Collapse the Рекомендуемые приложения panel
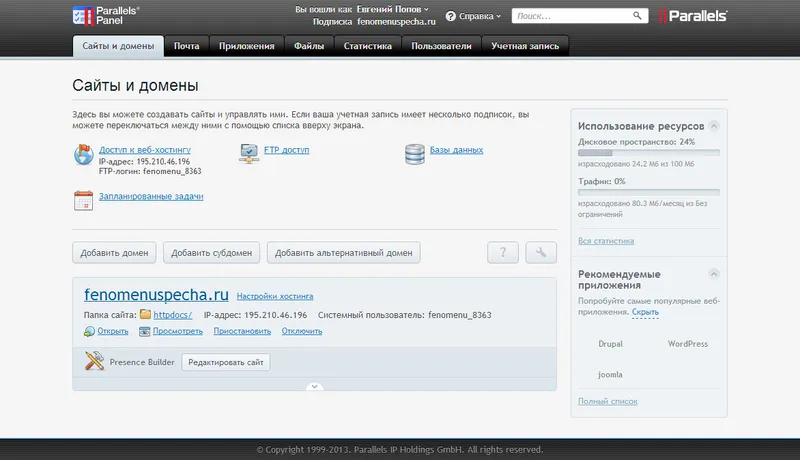Viewport: 800px width, 460px height. pos(714,274)
